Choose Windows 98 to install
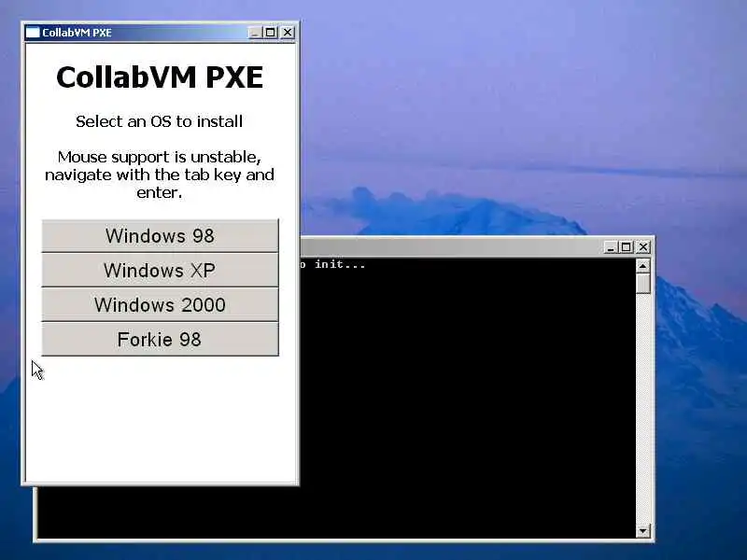Viewport: 747px width, 560px height. 160,236
